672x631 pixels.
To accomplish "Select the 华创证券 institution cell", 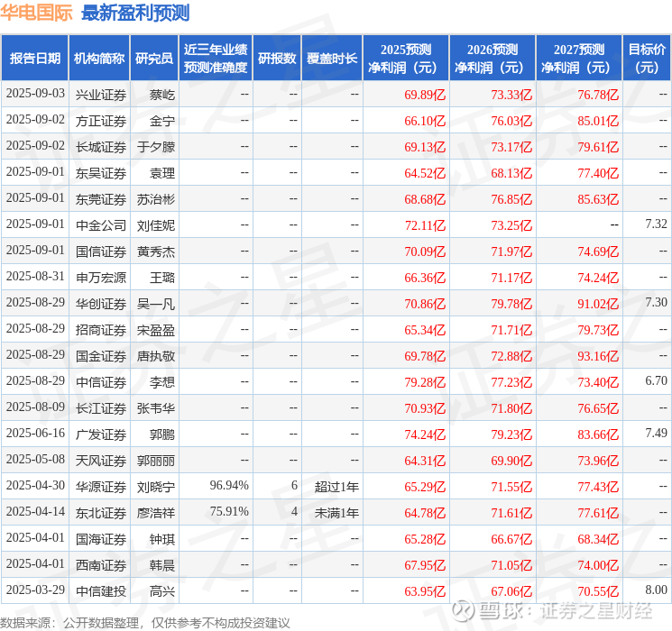I will 101,304.
